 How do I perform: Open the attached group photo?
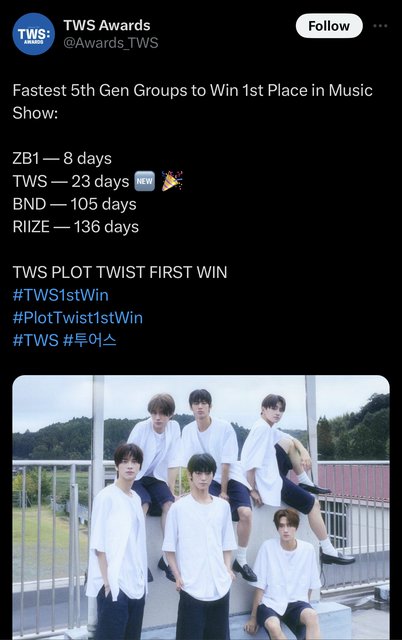click(x=201, y=507)
